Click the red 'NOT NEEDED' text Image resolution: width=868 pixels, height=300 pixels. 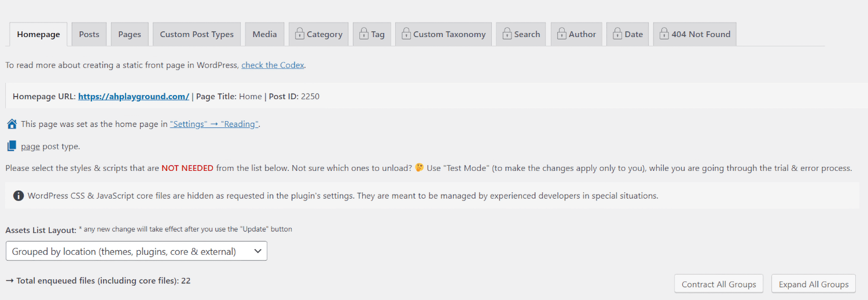pos(187,168)
